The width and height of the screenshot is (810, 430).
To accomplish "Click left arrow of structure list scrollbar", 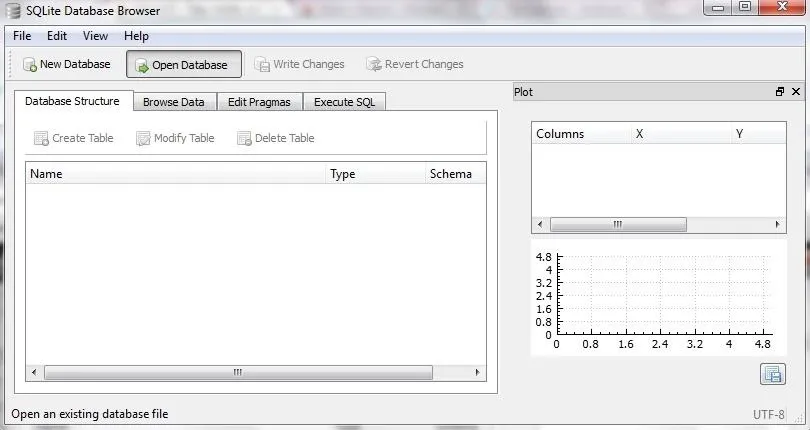I will [35, 372].
